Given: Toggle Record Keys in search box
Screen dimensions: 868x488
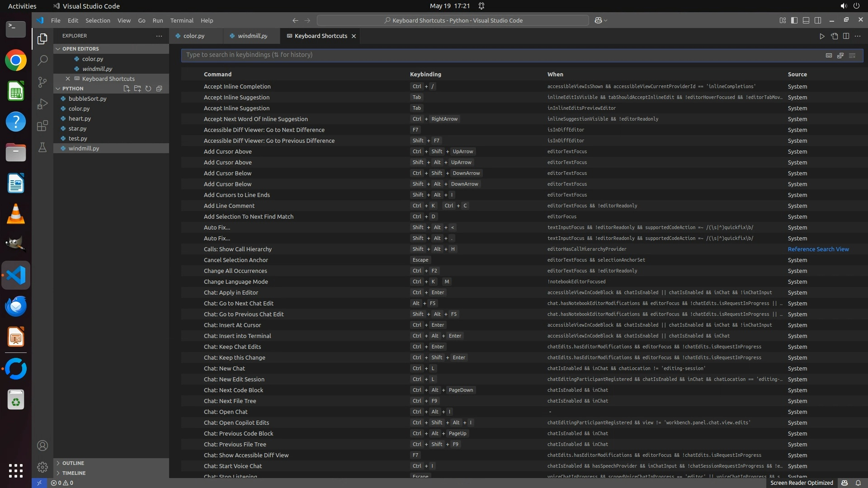Looking at the screenshot, I should coord(829,55).
